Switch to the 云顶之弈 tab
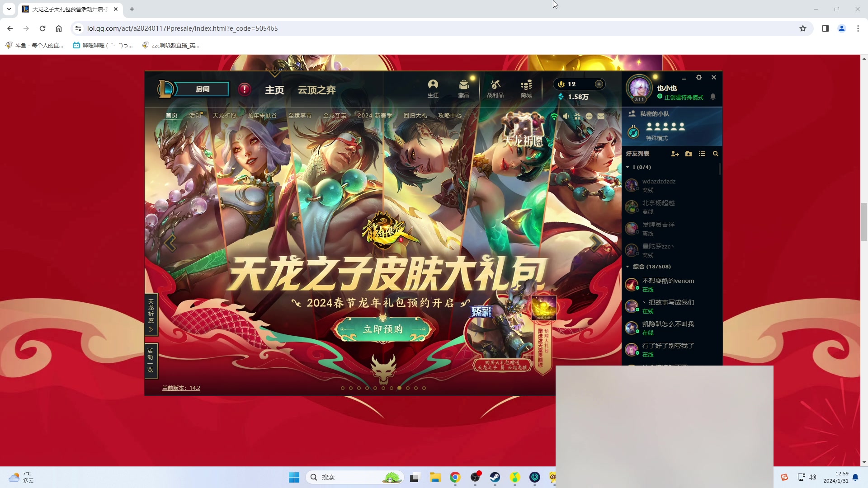This screenshot has width=868, height=488. pos(316,90)
